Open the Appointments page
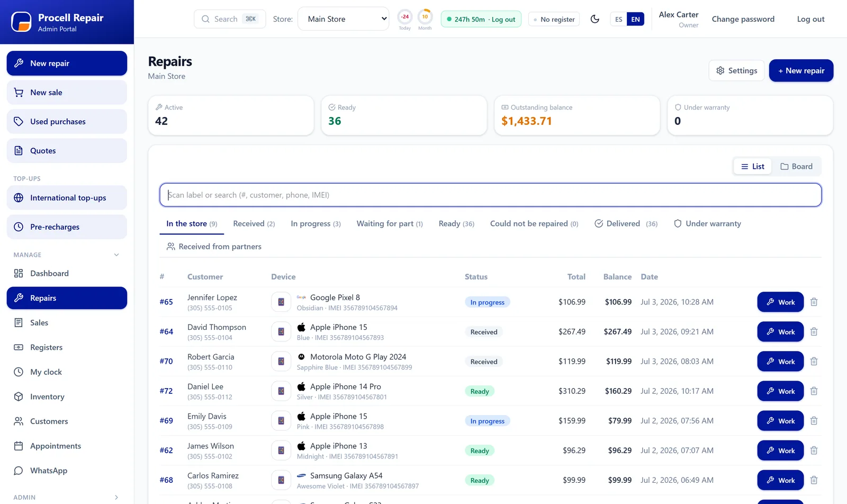The width and height of the screenshot is (847, 504). click(67, 446)
